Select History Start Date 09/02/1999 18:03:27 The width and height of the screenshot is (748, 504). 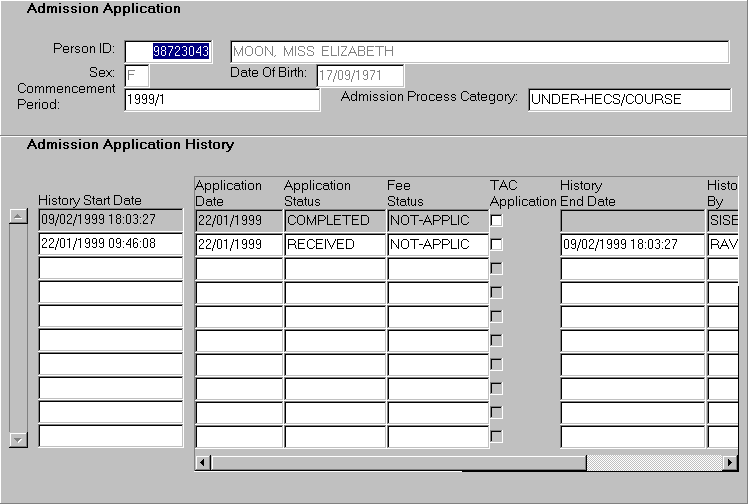point(110,220)
